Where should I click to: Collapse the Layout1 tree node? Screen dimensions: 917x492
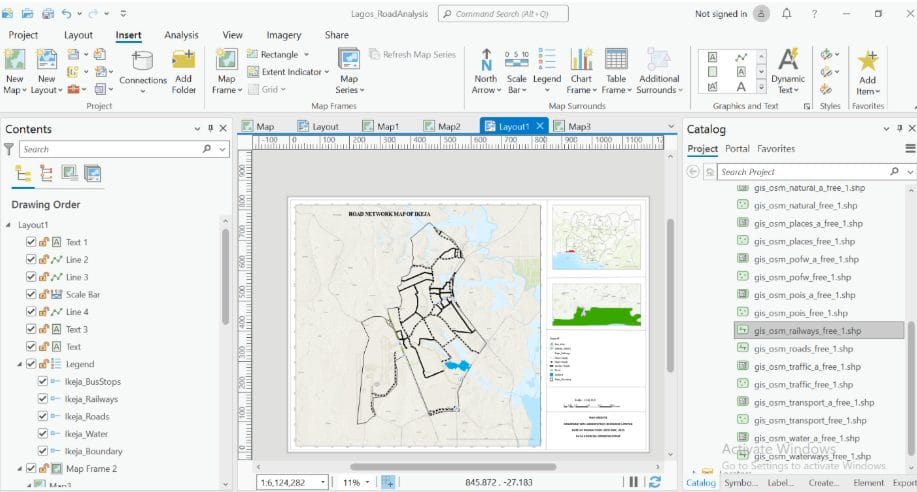[9, 225]
